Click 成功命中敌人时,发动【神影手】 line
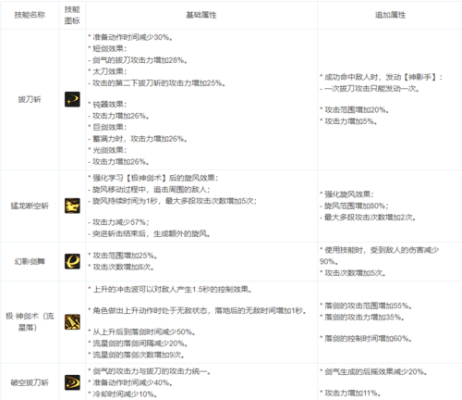 tap(381, 77)
